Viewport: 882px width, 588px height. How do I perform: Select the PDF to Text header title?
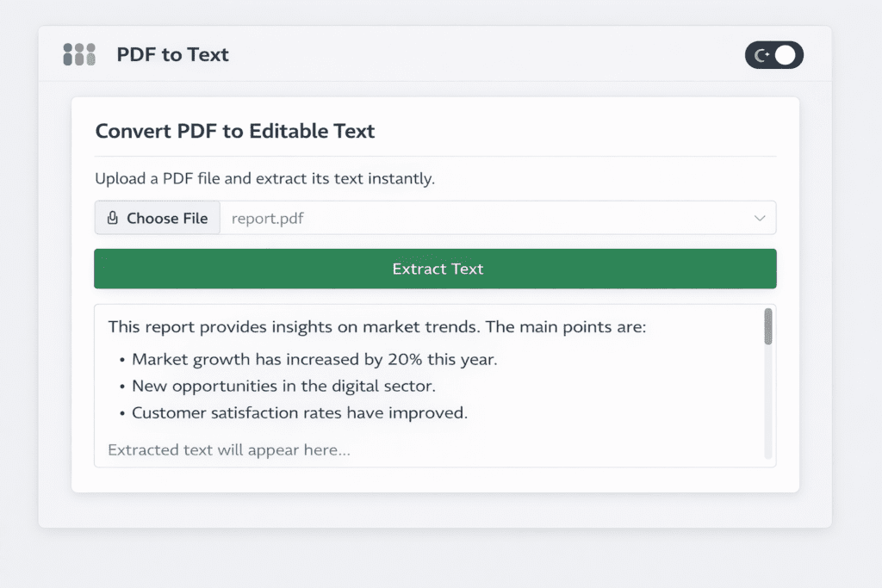click(172, 54)
